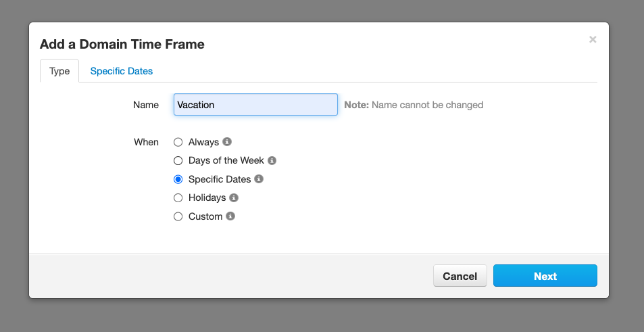Select the Custom radio button

coord(178,216)
